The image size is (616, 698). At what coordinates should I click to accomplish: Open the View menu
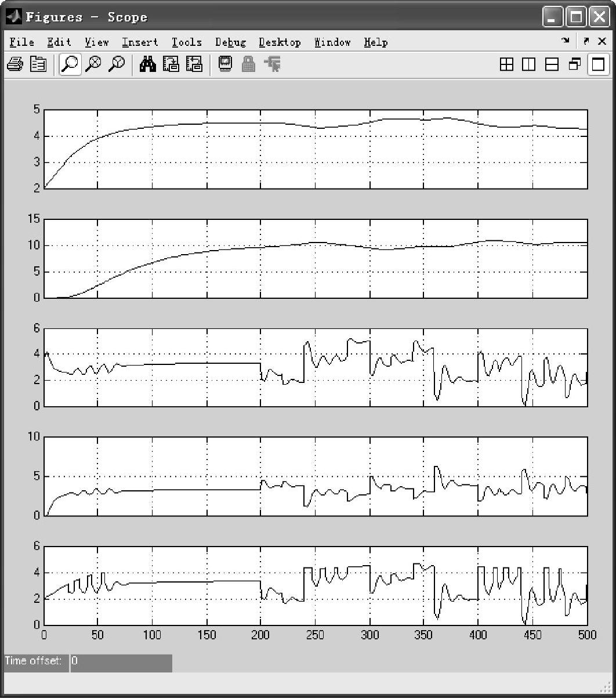pos(97,42)
